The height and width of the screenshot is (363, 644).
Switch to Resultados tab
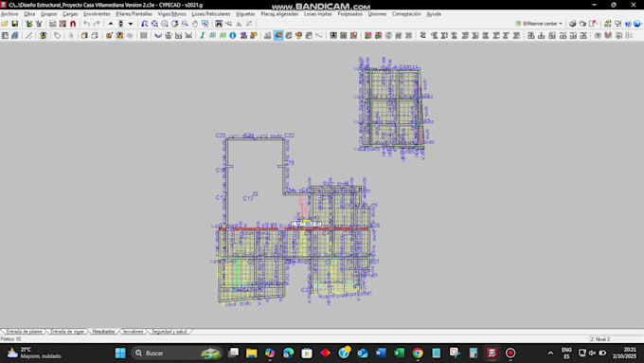coord(103,332)
